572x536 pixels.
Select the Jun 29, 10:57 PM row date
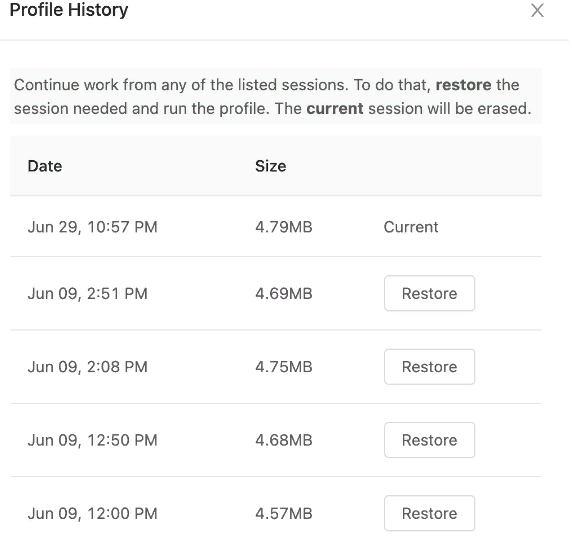(x=93, y=227)
